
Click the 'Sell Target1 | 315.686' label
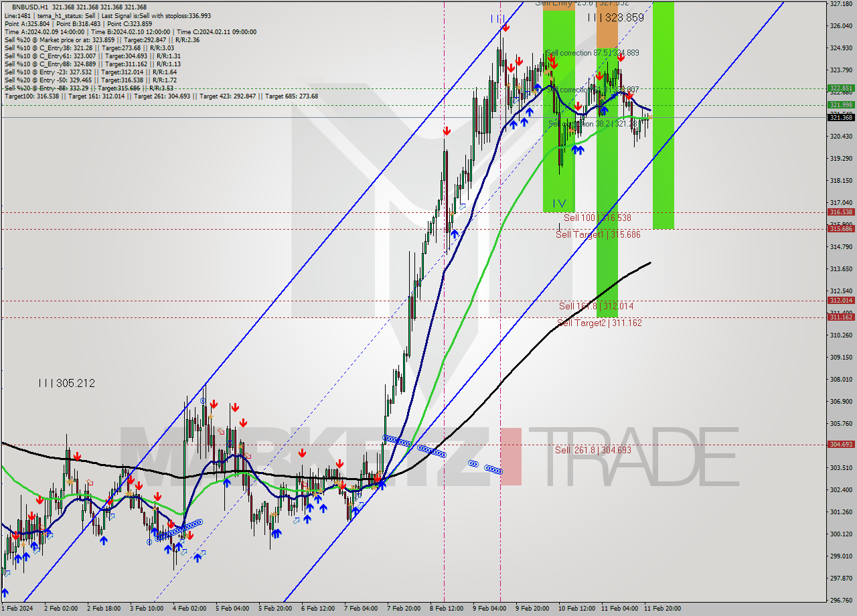598,234
